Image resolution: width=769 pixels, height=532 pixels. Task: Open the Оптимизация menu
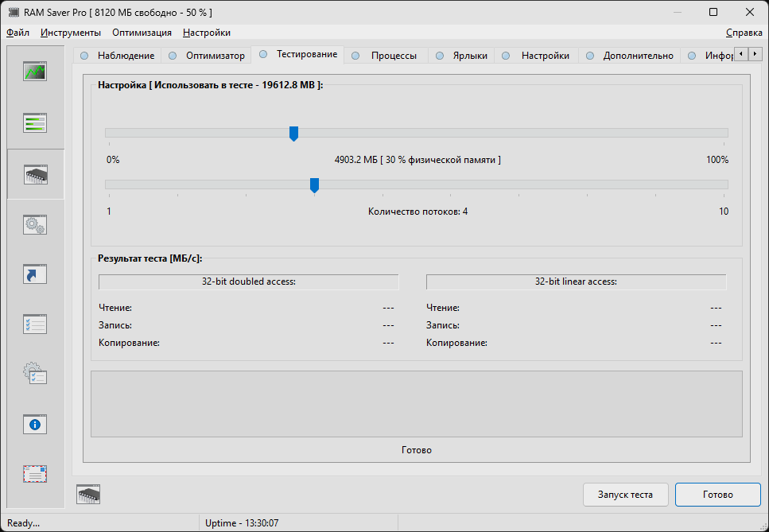[142, 33]
